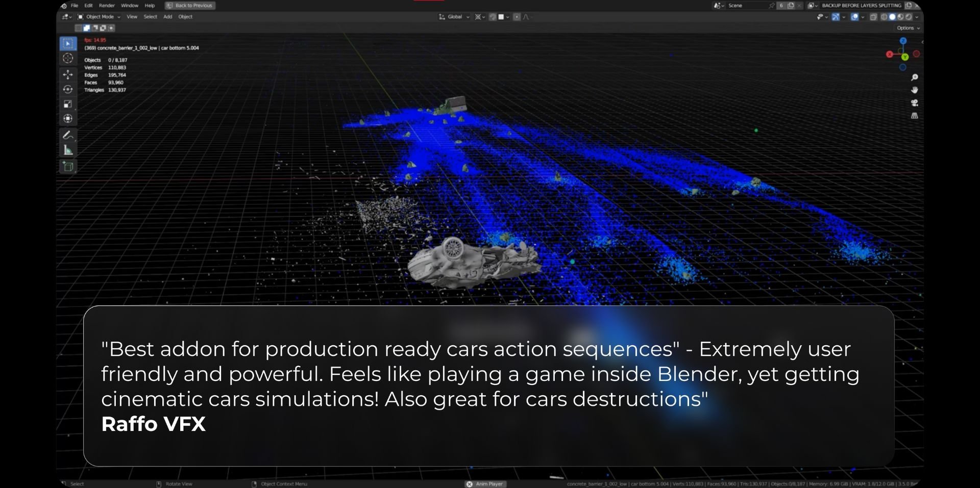Click the zoom magnifier viewport icon
The image size is (980, 488).
915,78
